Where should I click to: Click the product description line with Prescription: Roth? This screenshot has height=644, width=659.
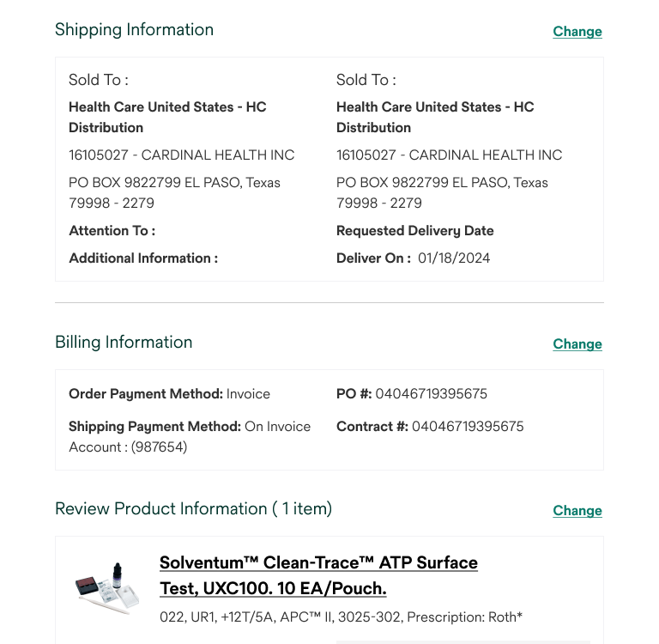click(x=341, y=617)
